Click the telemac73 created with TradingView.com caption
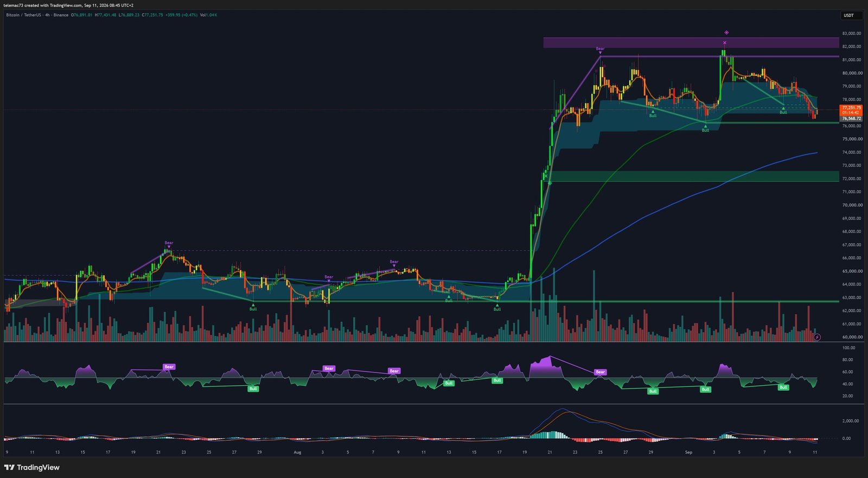Screen dimensions: 868x478 click(x=69, y=5)
